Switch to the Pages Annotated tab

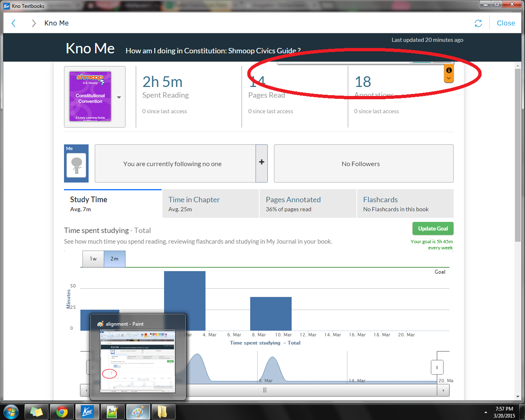(308, 204)
